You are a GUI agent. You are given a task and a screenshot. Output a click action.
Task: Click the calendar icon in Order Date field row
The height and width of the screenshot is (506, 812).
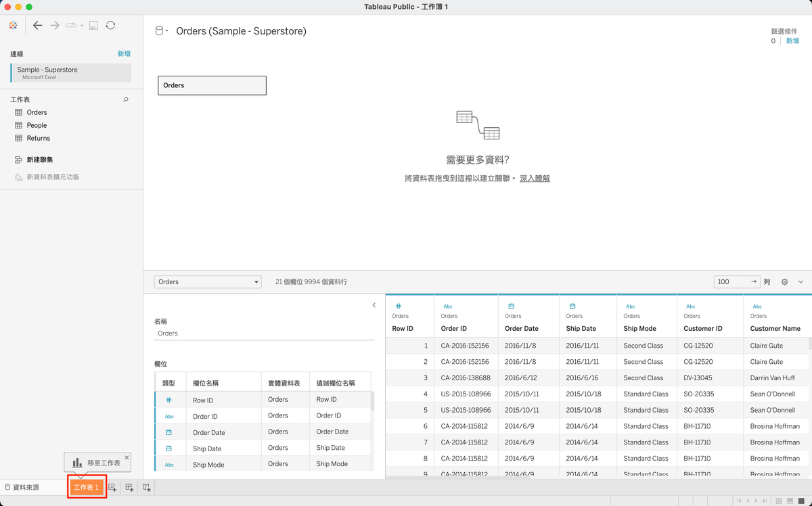(169, 432)
